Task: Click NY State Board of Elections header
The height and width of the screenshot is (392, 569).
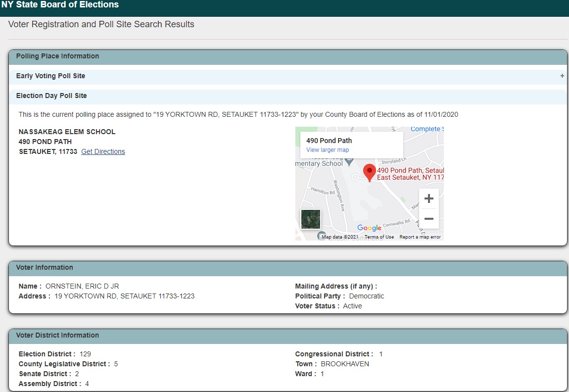Action: coord(60,5)
